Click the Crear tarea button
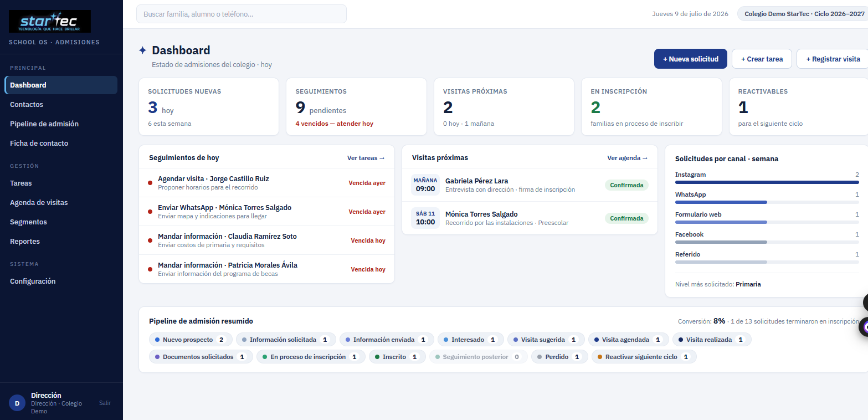The width and height of the screenshot is (868, 420). pyautogui.click(x=762, y=59)
